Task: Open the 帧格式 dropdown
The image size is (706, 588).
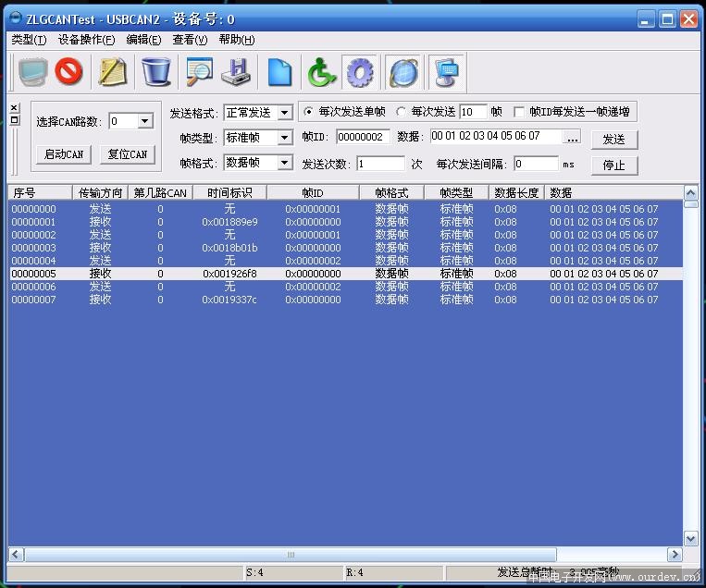Action: (285, 163)
